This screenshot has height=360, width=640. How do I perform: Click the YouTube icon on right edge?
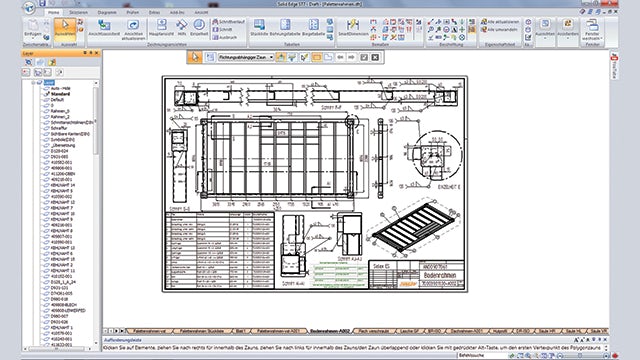(x=614, y=65)
